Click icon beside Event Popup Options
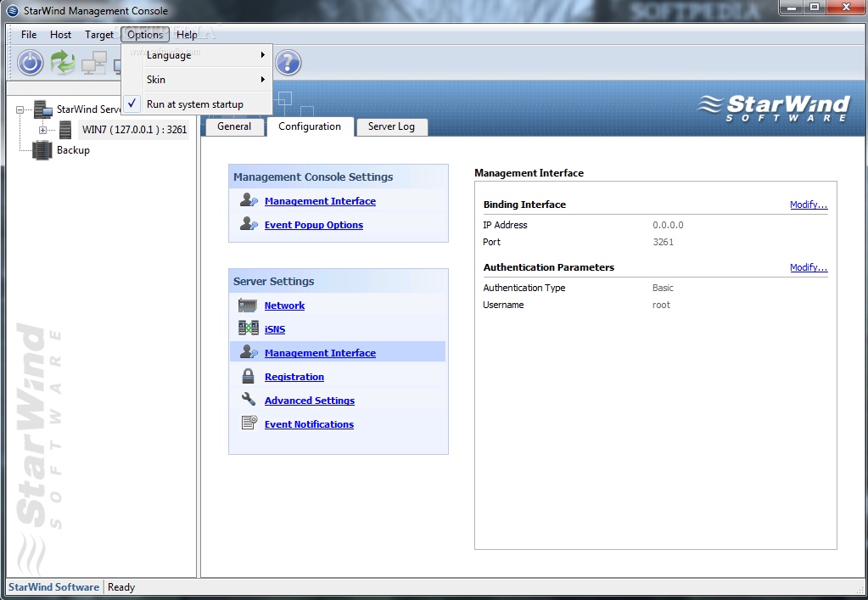The width and height of the screenshot is (868, 600). (x=249, y=223)
